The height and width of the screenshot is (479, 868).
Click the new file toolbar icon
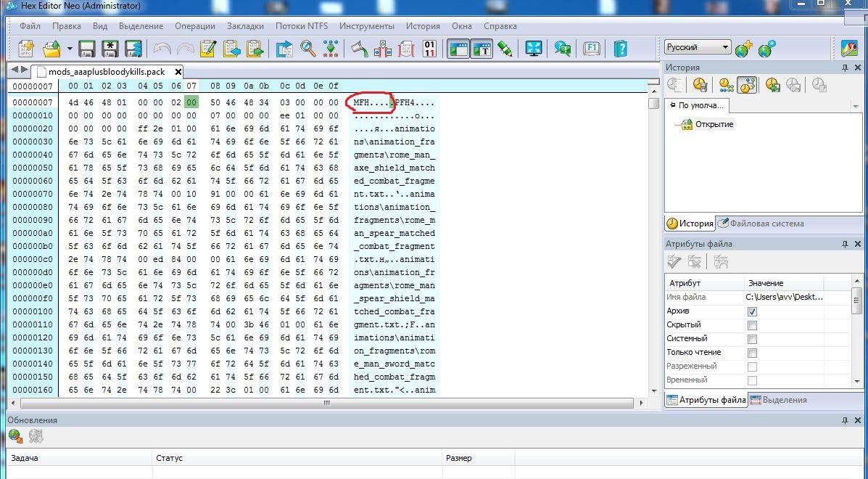pos(27,49)
